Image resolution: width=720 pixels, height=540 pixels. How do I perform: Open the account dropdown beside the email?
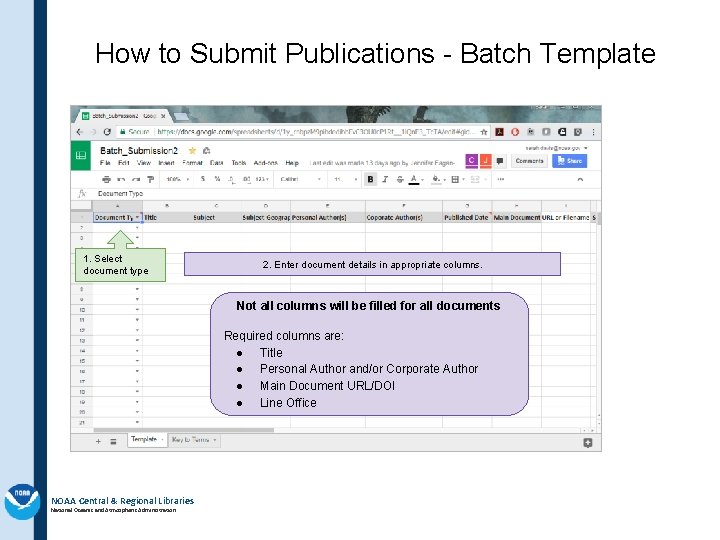(x=585, y=148)
